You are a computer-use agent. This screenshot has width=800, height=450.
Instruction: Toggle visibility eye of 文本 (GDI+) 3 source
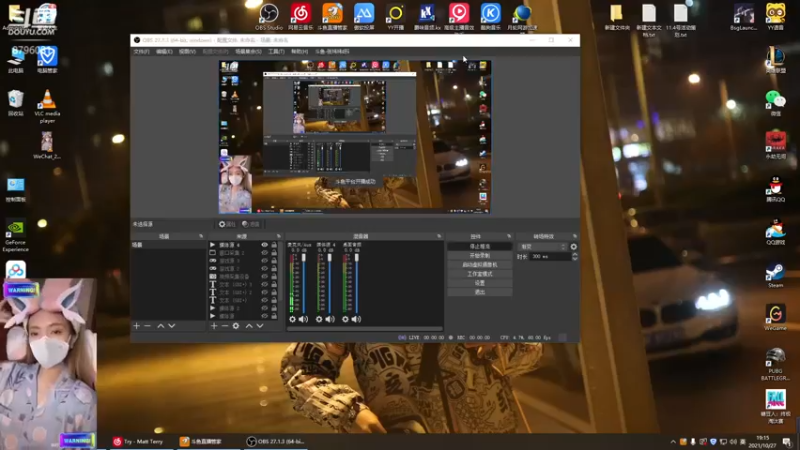tap(264, 284)
